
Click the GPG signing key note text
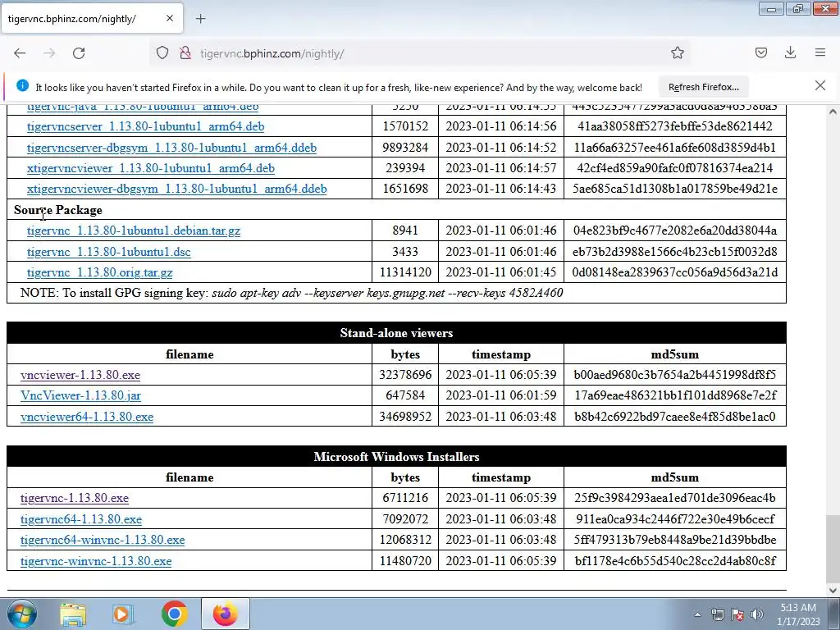pos(291,293)
